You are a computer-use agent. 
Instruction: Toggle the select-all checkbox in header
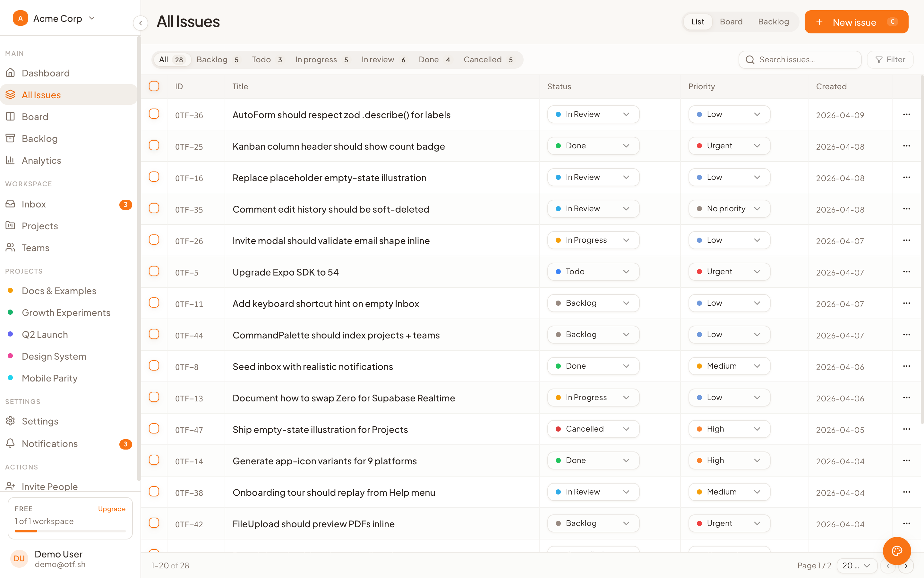[x=154, y=86]
